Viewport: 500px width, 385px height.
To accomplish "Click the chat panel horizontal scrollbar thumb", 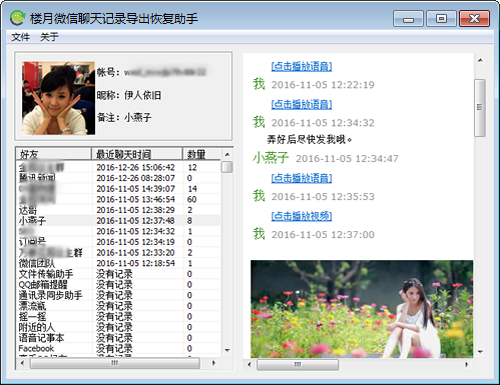I will 298,364.
